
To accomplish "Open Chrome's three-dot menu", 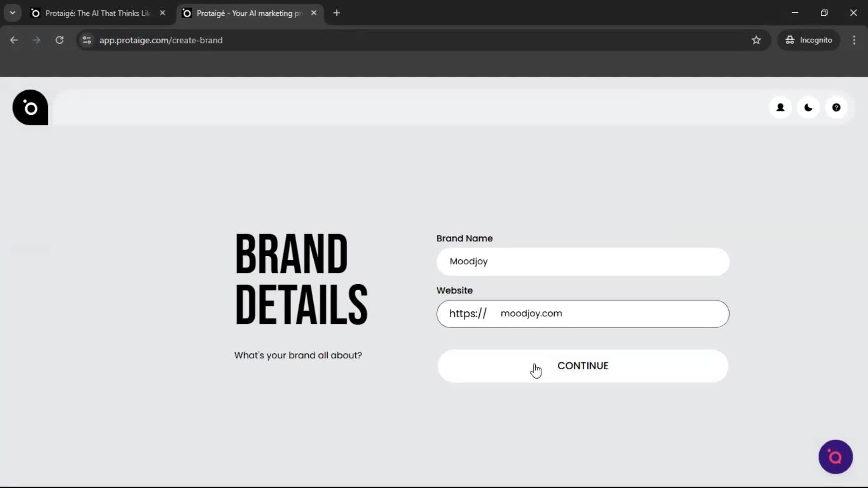I will click(x=854, y=40).
